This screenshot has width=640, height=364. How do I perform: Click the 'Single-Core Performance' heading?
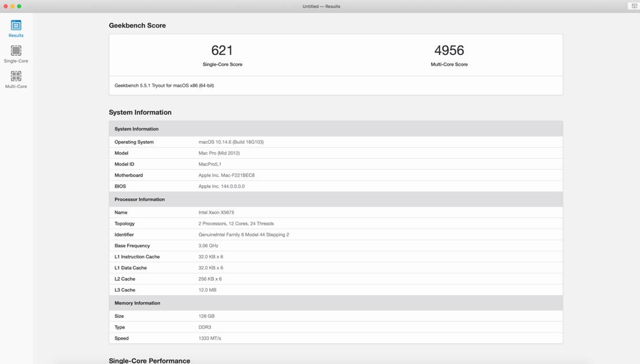(x=149, y=361)
